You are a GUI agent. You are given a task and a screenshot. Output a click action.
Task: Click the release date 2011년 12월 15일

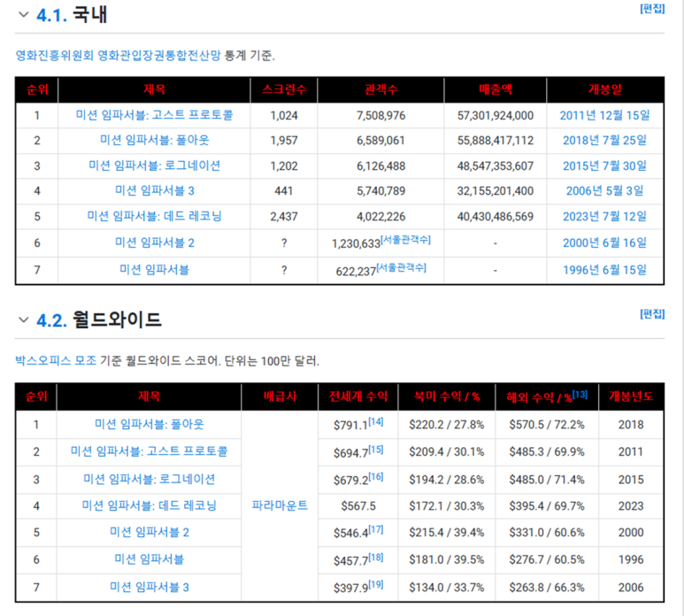(x=604, y=115)
